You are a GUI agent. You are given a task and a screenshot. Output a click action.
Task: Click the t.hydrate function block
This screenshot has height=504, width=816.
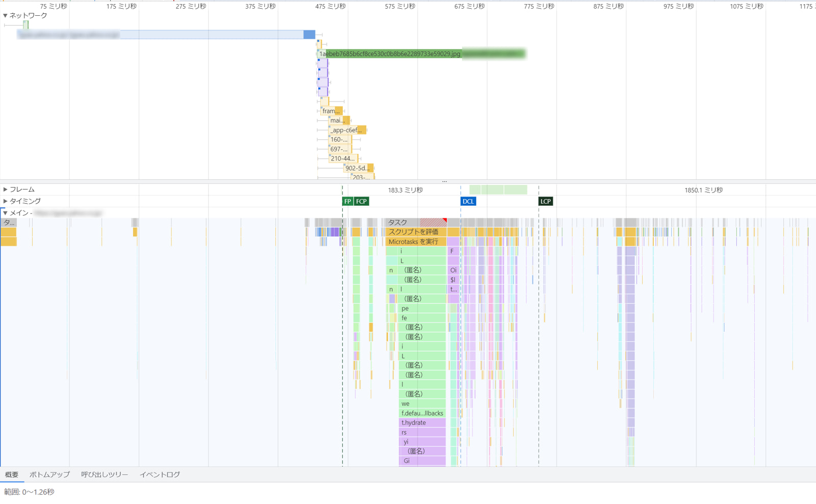point(422,422)
